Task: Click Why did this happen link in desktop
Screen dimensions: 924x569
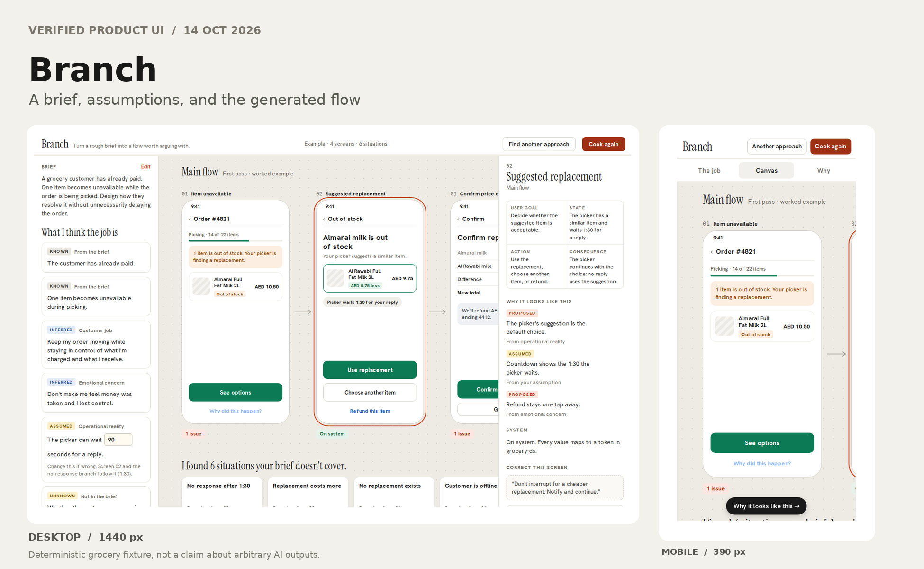Action: pos(236,411)
